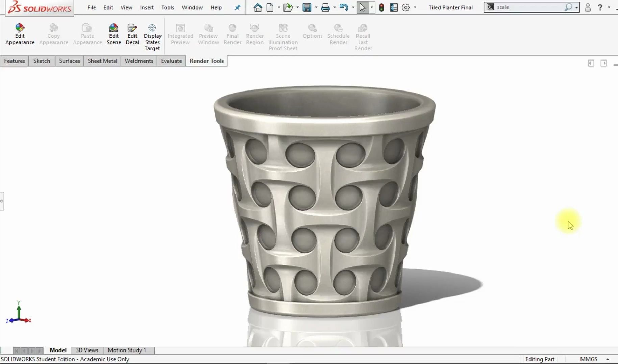This screenshot has width=618, height=364.
Task: Open the Integrated Preview tool
Action: pyautogui.click(x=180, y=34)
